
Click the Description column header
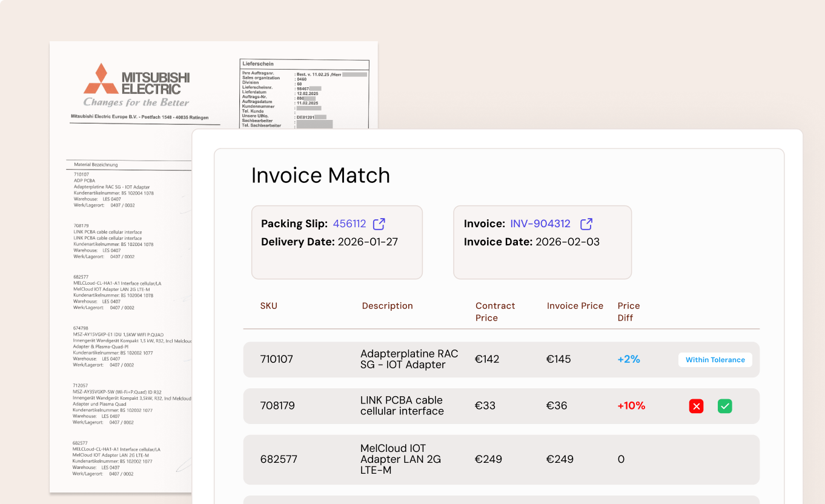387,306
